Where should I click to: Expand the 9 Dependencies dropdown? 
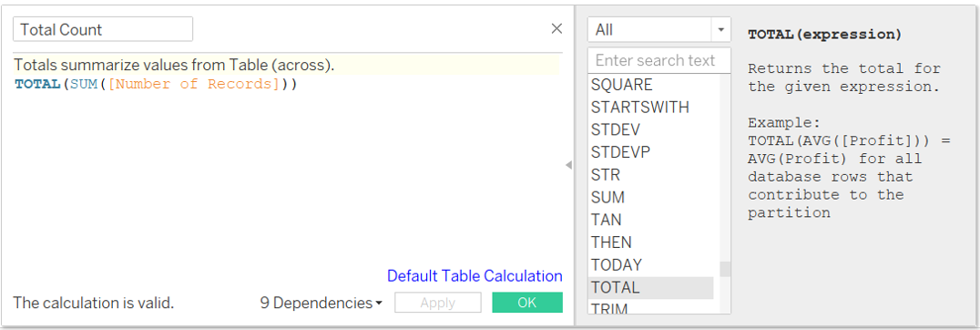pyautogui.click(x=322, y=304)
